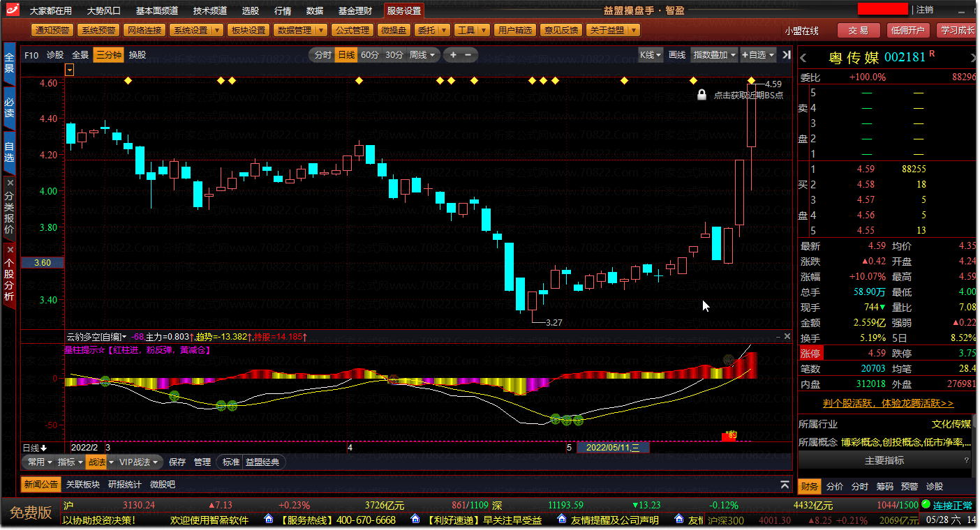Open +自选 dropdown
This screenshot has height=530, width=980.
point(757,55)
